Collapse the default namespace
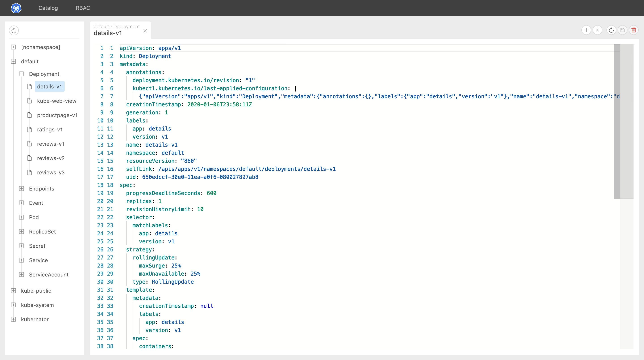644x360 pixels. click(13, 61)
